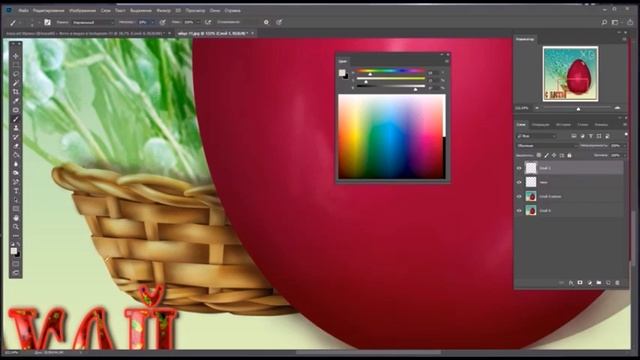Screen dimensions: 640x360
Task: Open brush settings panel from options bar
Action: (47, 22)
